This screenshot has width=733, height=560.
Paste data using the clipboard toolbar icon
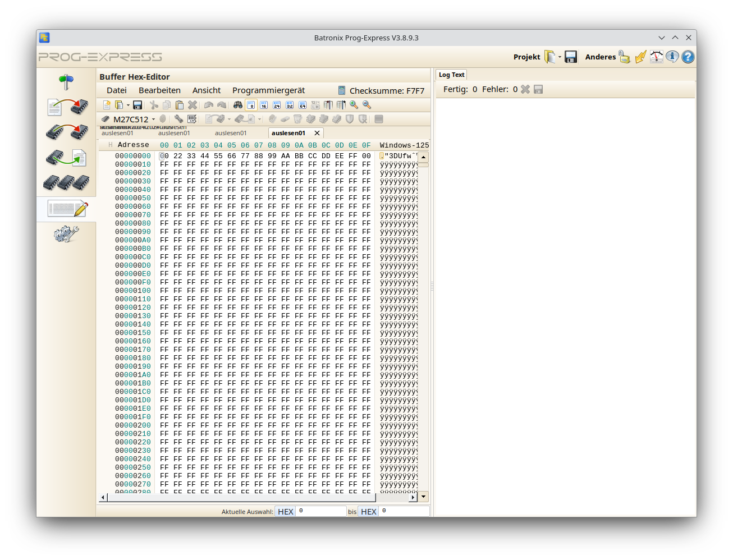pyautogui.click(x=180, y=105)
